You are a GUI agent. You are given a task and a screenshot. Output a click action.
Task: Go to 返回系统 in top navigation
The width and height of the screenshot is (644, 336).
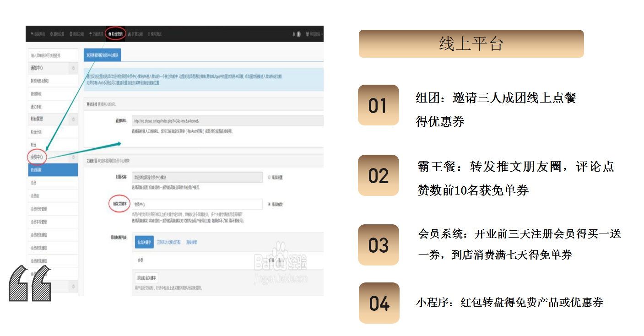(38, 34)
